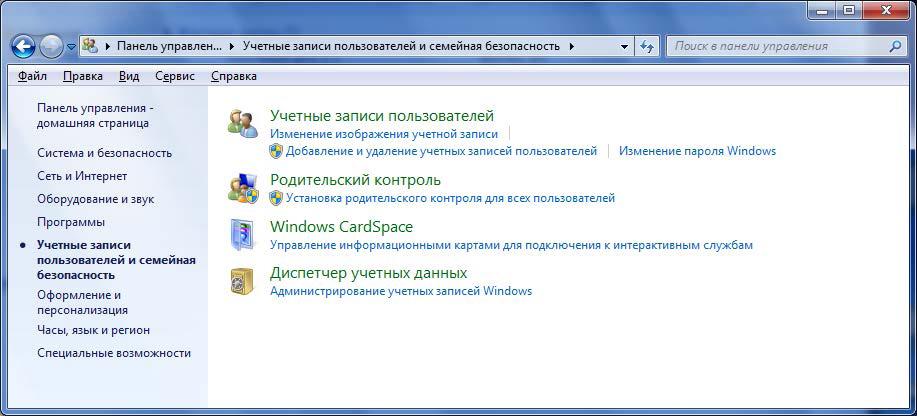Image resolution: width=917 pixels, height=416 pixels.
Task: Click the Forward navigation arrow button
Action: [51, 46]
